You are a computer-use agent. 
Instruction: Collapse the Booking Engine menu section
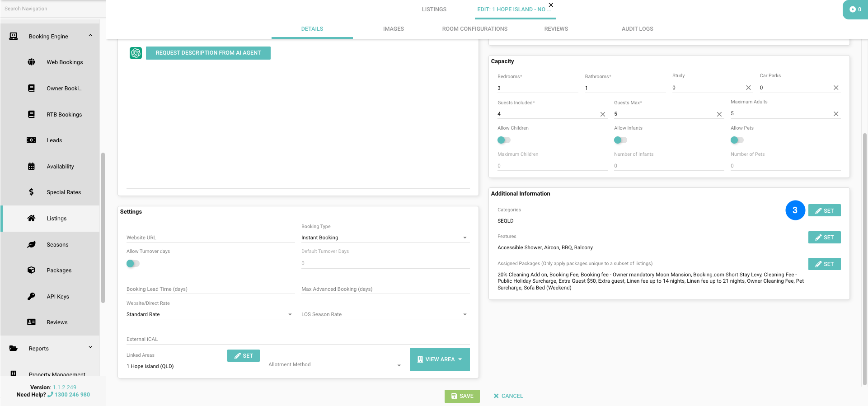90,36
